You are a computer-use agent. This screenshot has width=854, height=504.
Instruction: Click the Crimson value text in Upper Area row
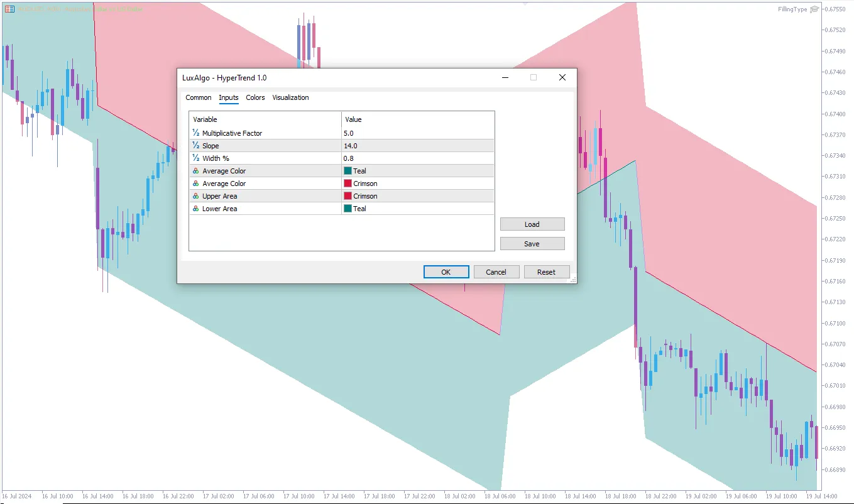coord(365,196)
